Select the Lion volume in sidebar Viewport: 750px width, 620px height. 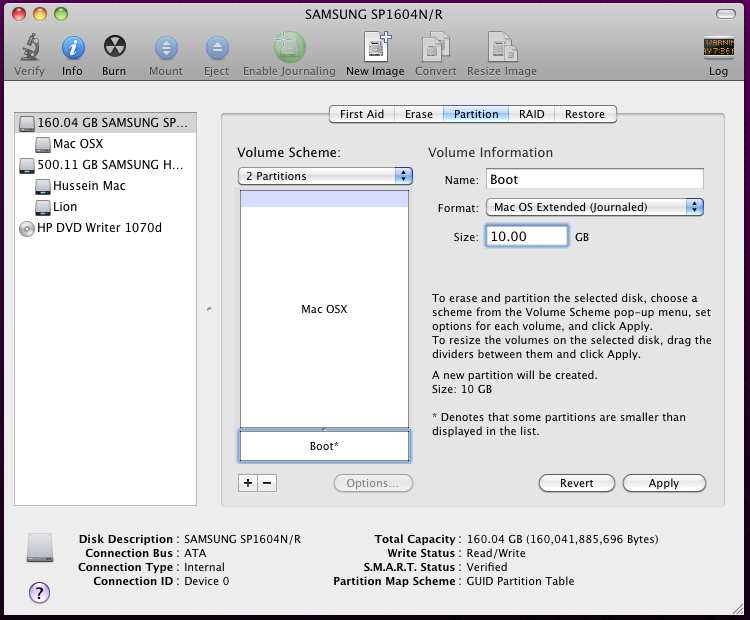pos(106,207)
